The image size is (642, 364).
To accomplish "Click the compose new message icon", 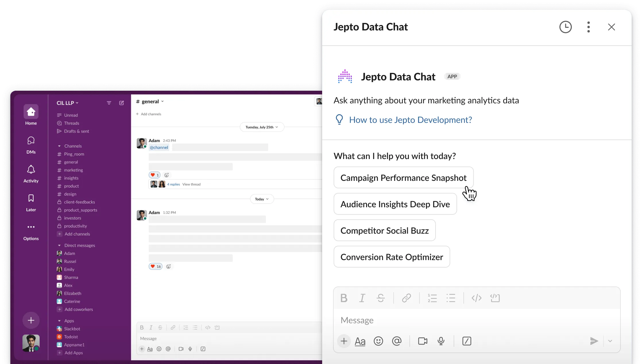I will [121, 103].
